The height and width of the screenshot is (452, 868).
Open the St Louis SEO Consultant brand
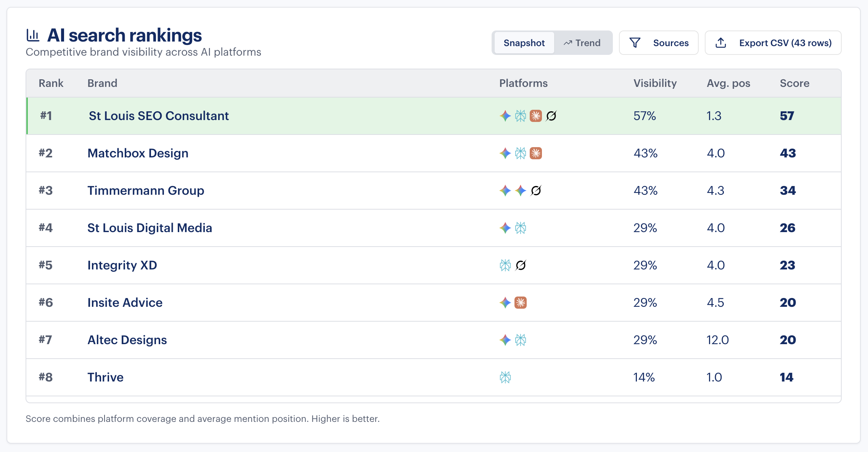click(159, 116)
